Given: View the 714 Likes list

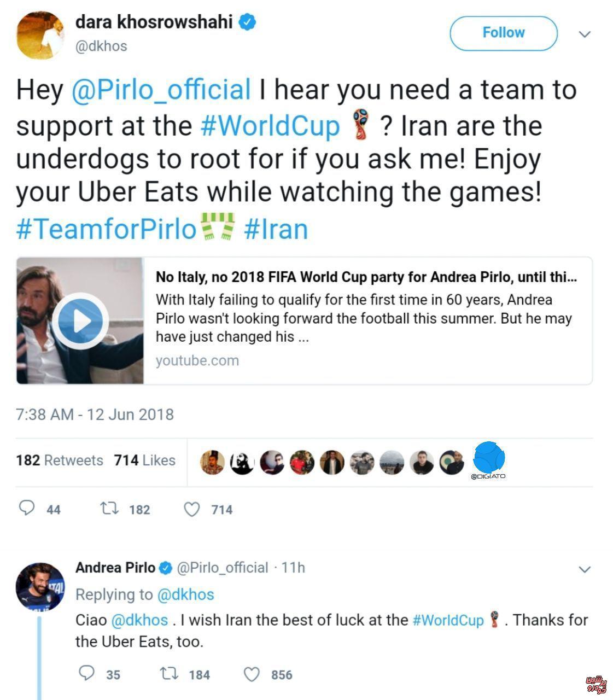Looking at the screenshot, I should 145,460.
